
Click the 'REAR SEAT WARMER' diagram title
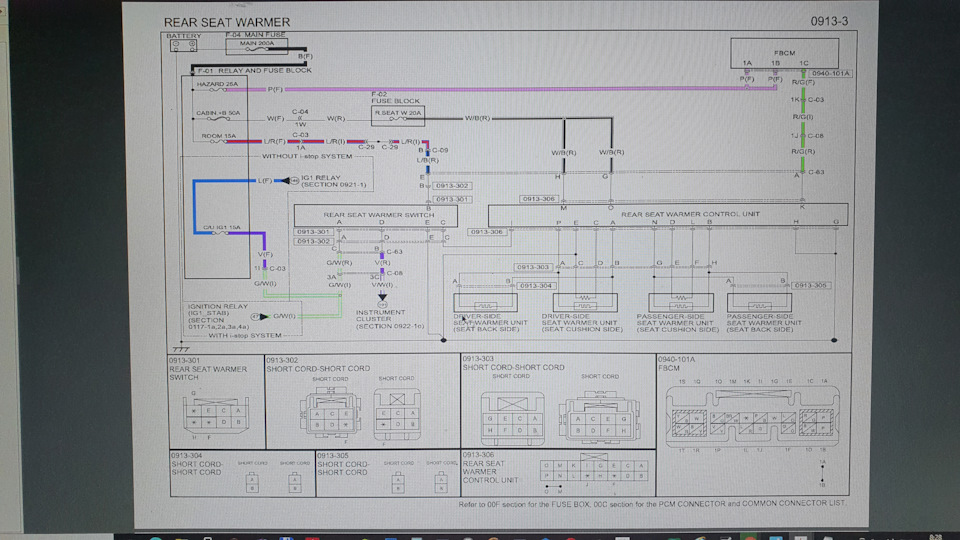tap(227, 22)
